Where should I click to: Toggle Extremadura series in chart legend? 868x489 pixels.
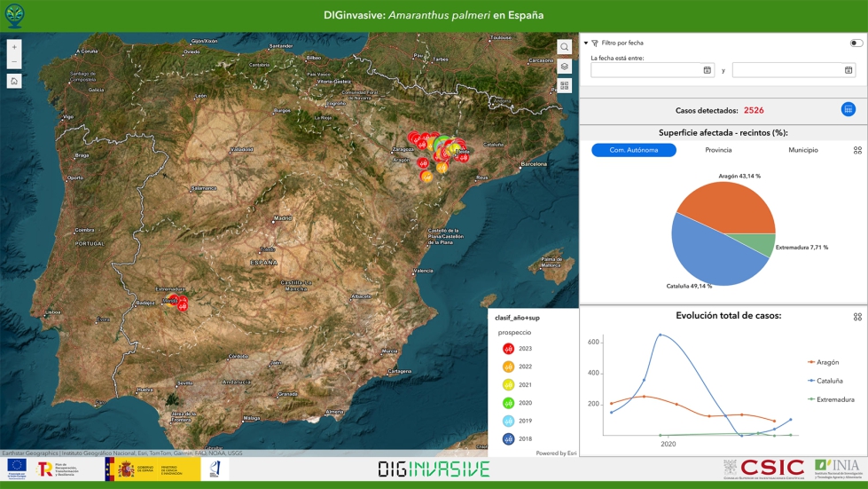coord(833,399)
